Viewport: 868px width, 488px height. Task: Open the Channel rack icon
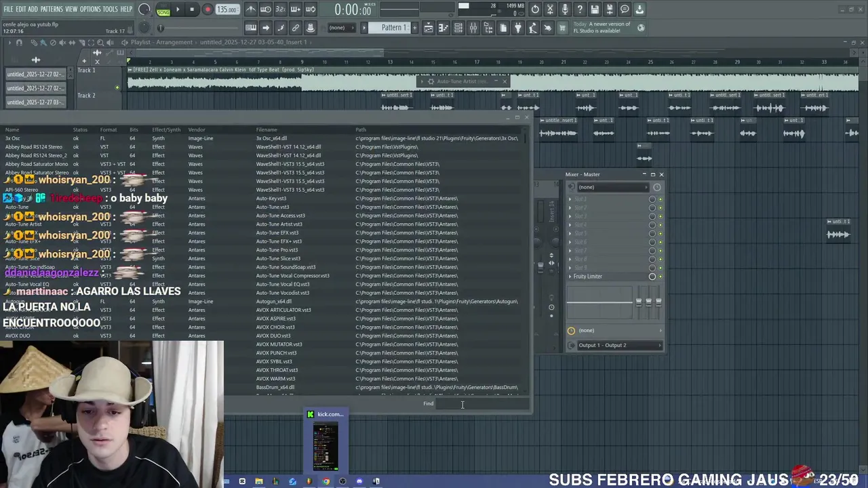458,28
